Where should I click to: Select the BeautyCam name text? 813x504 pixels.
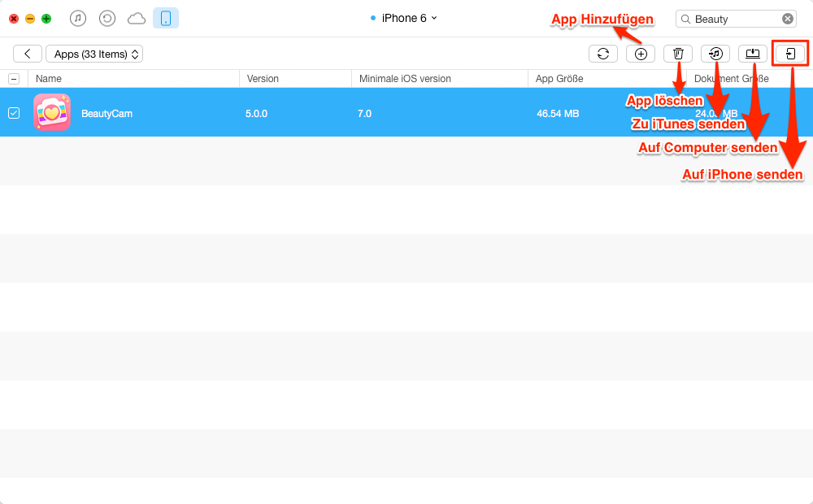pos(107,114)
